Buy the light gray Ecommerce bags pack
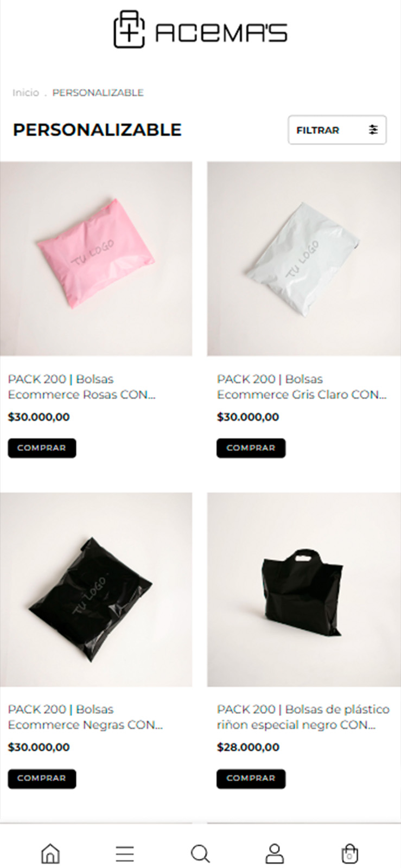401x868 pixels. pos(251,448)
